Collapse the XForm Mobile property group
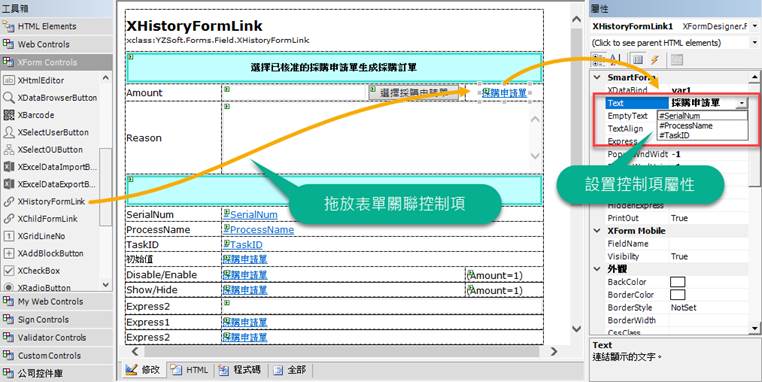This screenshot has height=382, width=762. point(597,231)
